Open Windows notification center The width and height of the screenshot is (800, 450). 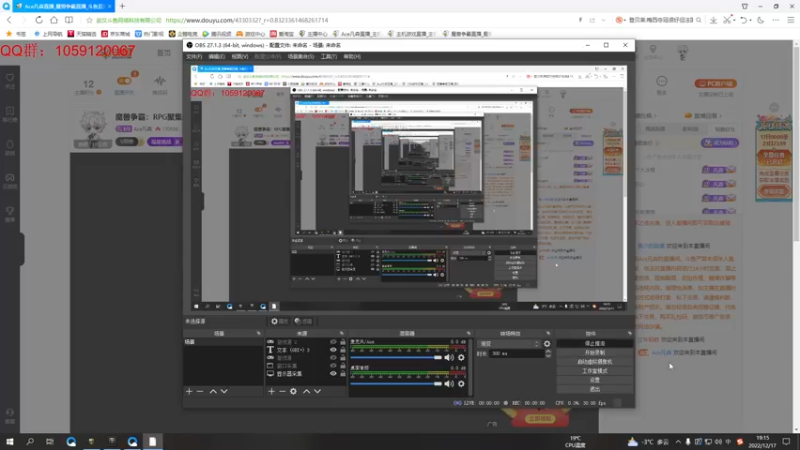pyautogui.click(x=786, y=441)
